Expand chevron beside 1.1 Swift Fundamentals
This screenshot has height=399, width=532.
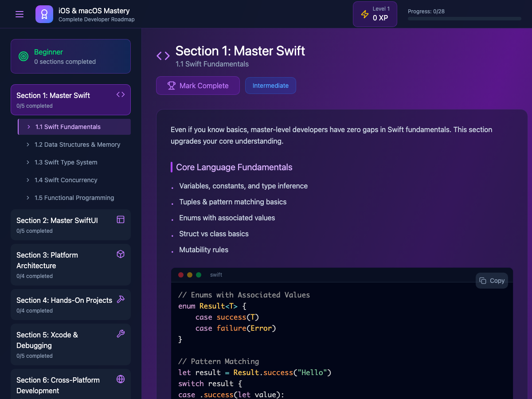click(29, 127)
